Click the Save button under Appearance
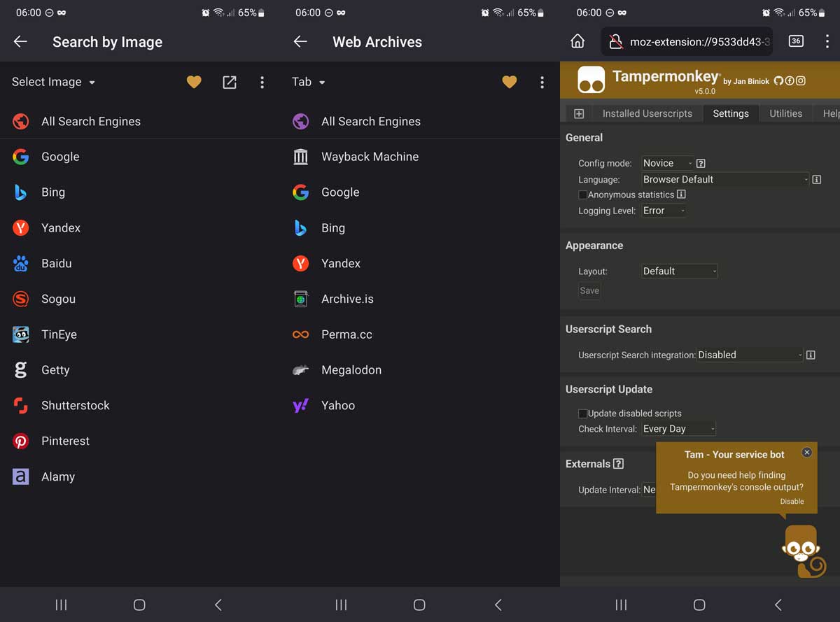 tap(589, 290)
